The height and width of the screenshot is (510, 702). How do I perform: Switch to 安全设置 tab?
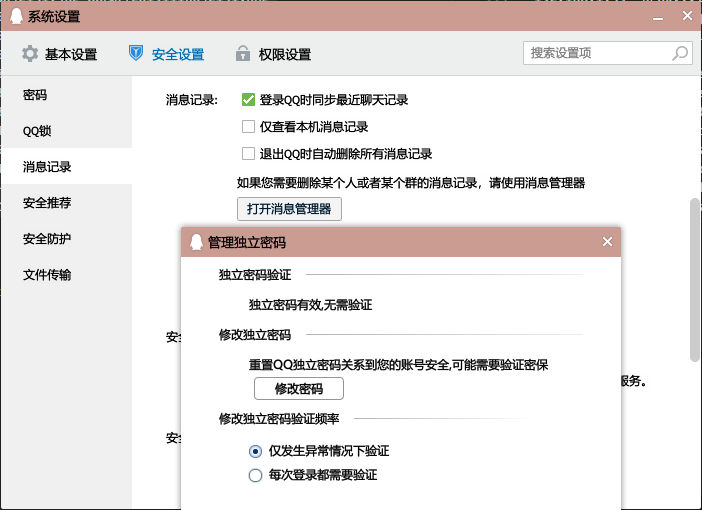click(167, 54)
